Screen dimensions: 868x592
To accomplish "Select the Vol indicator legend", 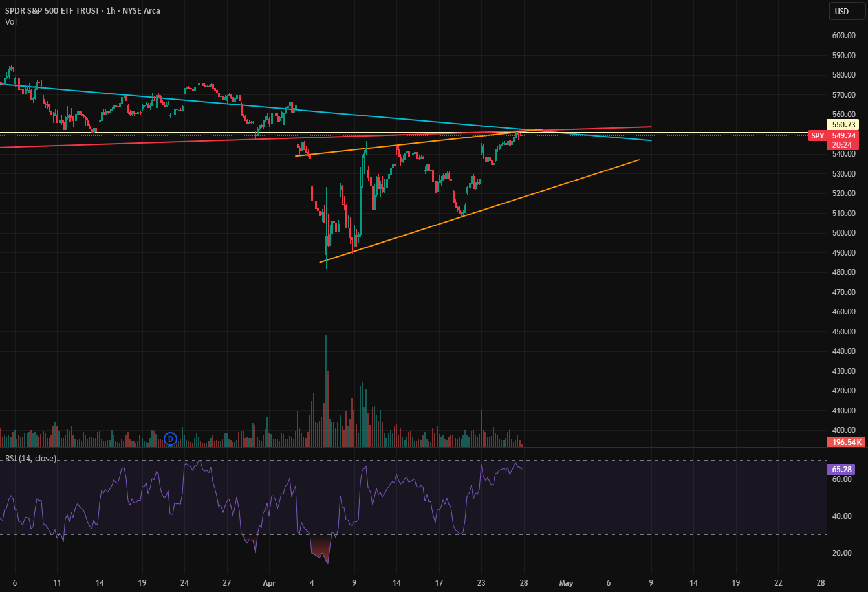I will tap(11, 21).
